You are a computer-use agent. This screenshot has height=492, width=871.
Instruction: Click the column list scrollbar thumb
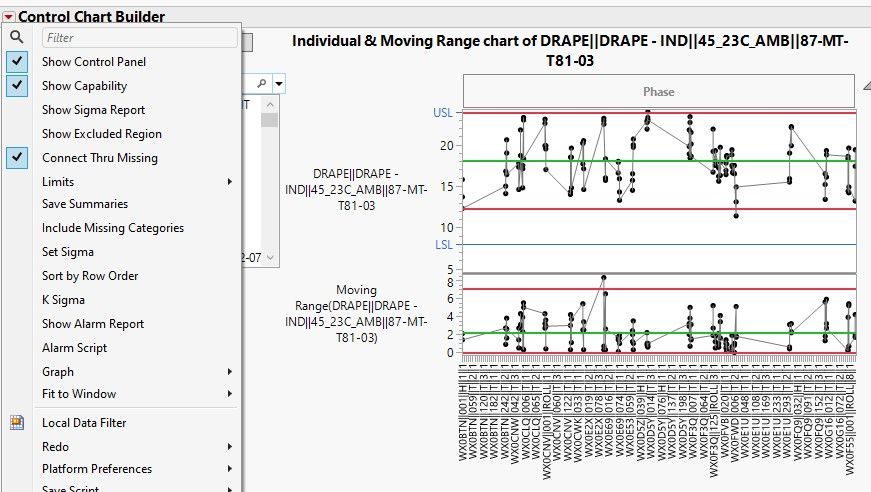click(x=269, y=120)
